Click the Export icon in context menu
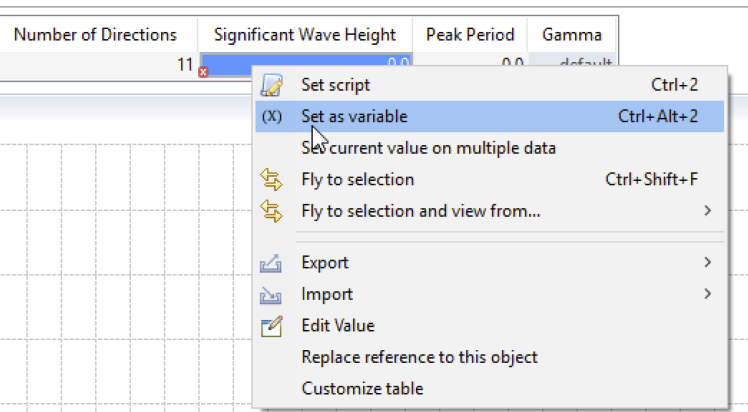 pyautogui.click(x=271, y=263)
